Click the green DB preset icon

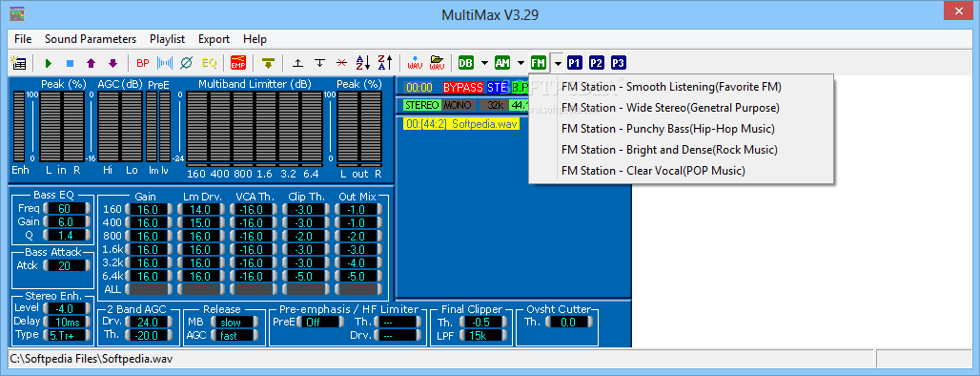466,63
